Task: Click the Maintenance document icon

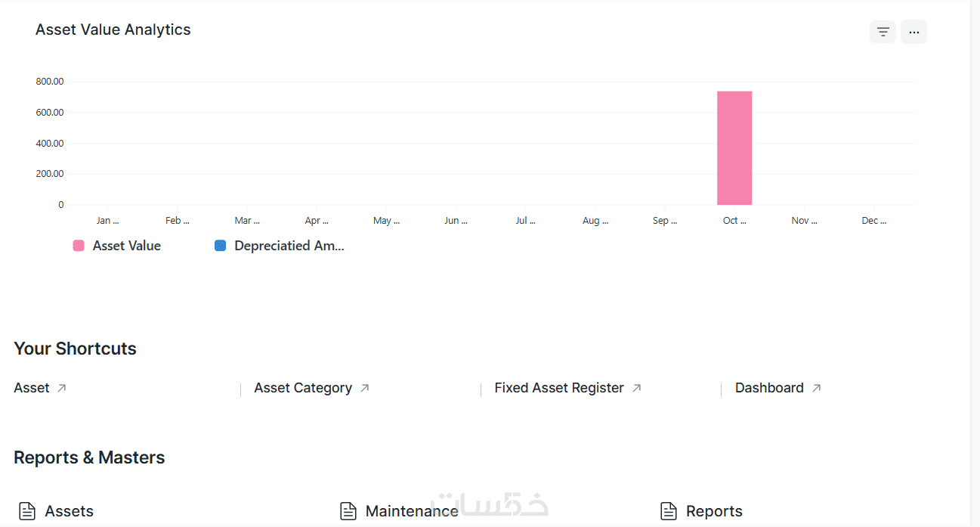Action: 348,511
